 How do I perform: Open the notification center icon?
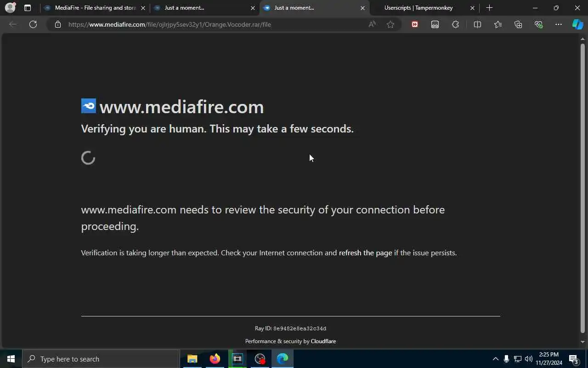point(574,359)
